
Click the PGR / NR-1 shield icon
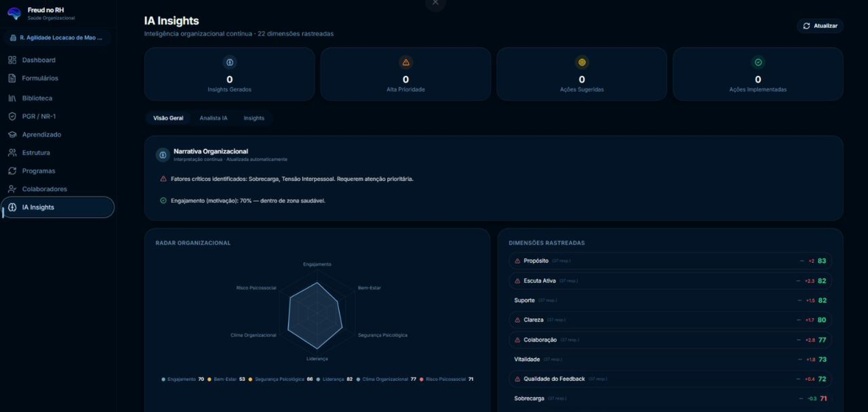tap(12, 116)
